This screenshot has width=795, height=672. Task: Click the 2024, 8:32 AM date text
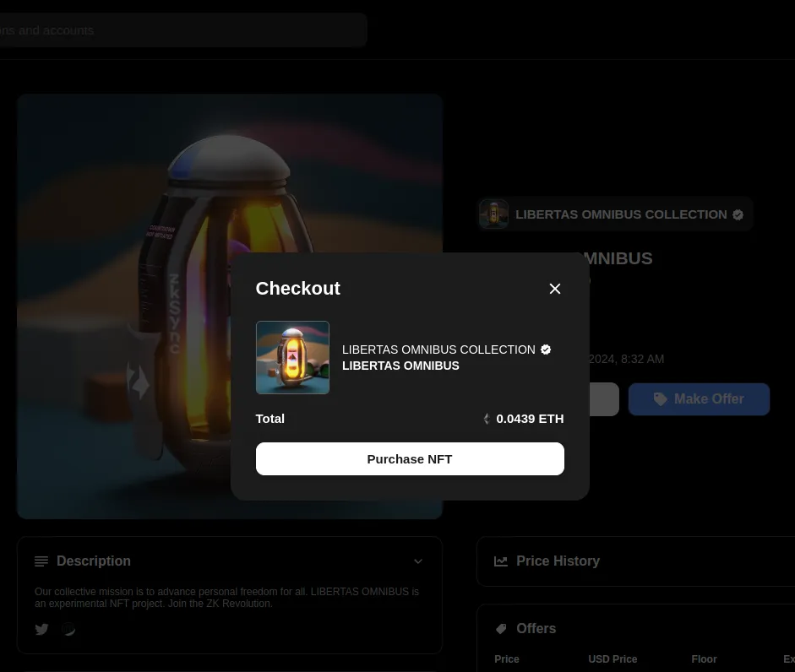pyautogui.click(x=626, y=360)
